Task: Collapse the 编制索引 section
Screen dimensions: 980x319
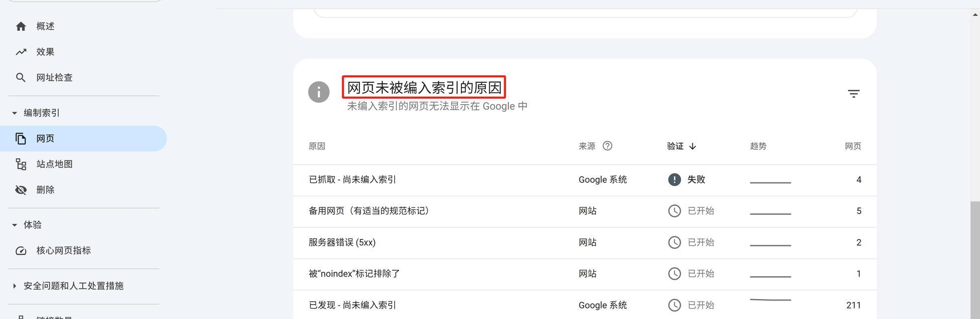Action: pyautogui.click(x=14, y=113)
